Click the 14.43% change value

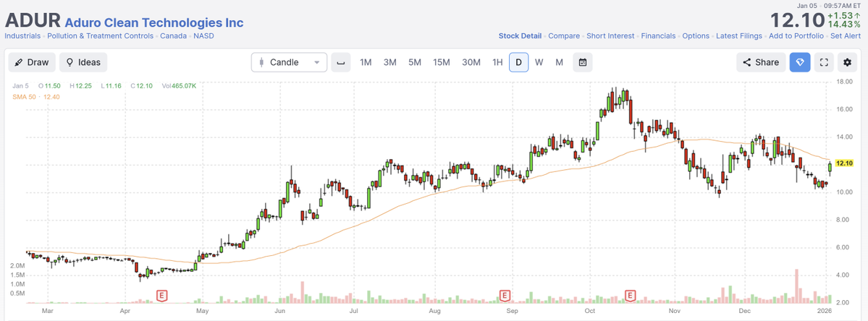coord(846,25)
